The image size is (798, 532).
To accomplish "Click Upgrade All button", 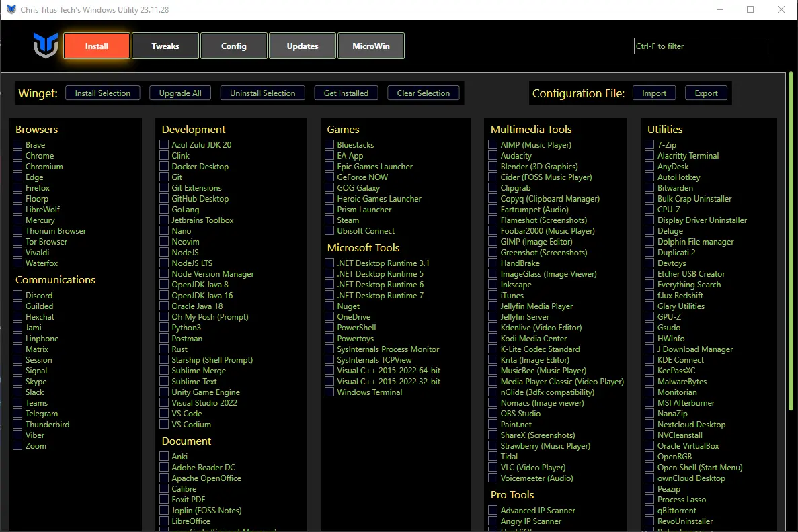I will click(180, 93).
